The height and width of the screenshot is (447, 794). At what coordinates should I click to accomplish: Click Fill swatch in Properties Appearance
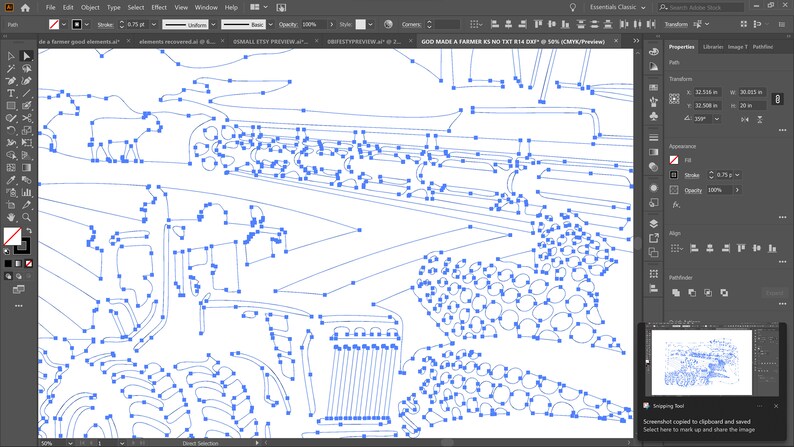click(x=674, y=160)
